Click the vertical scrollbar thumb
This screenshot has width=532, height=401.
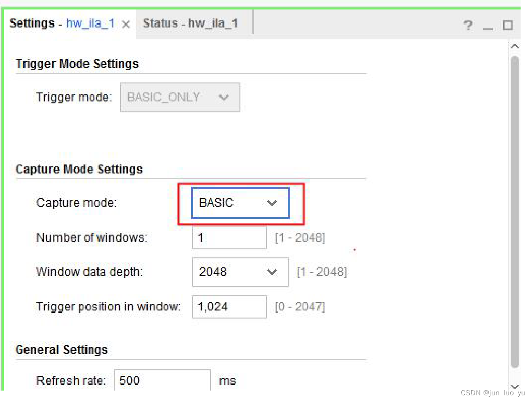tap(514, 209)
